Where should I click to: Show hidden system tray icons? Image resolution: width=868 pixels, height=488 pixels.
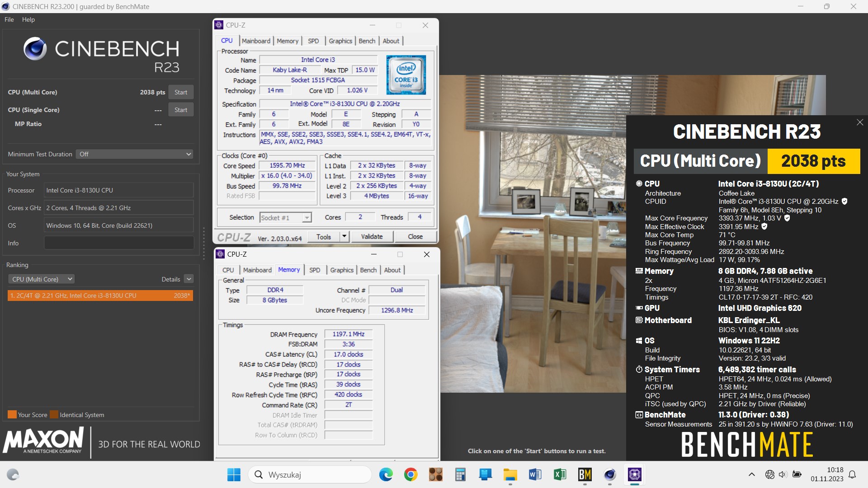(751, 474)
